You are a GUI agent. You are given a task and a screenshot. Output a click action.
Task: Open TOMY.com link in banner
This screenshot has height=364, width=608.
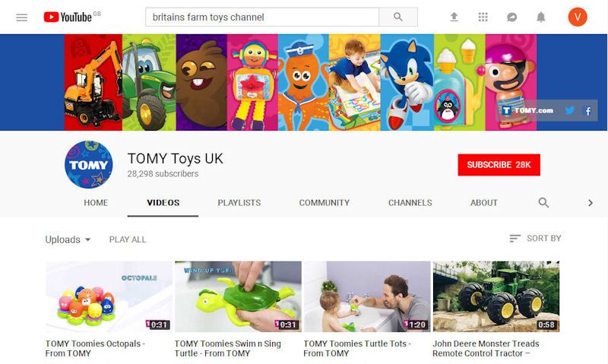click(527, 110)
